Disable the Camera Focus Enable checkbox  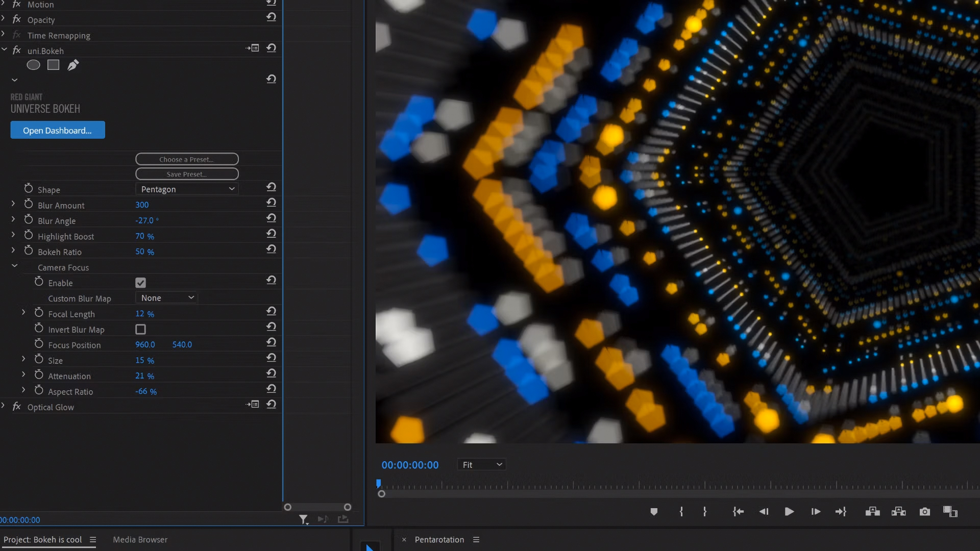(140, 283)
